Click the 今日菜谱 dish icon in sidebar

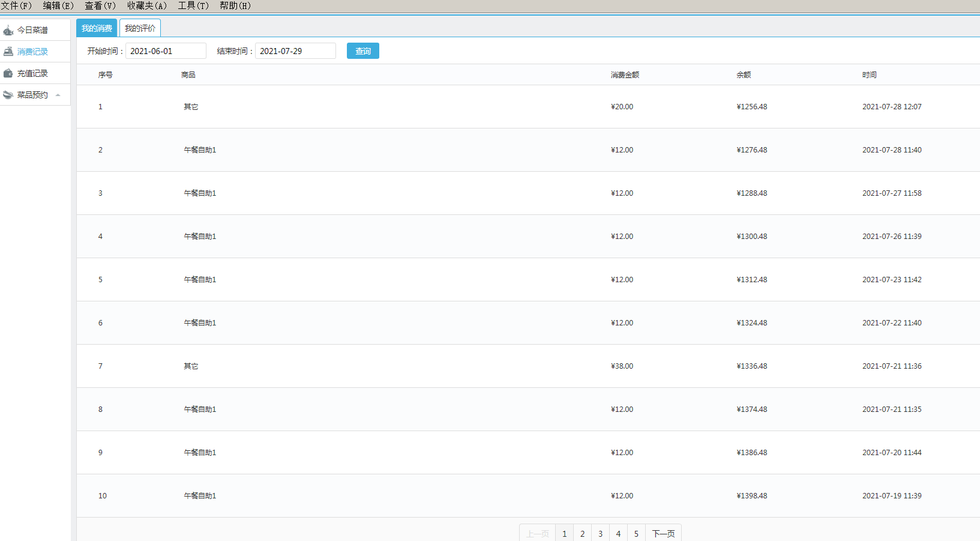pyautogui.click(x=8, y=30)
